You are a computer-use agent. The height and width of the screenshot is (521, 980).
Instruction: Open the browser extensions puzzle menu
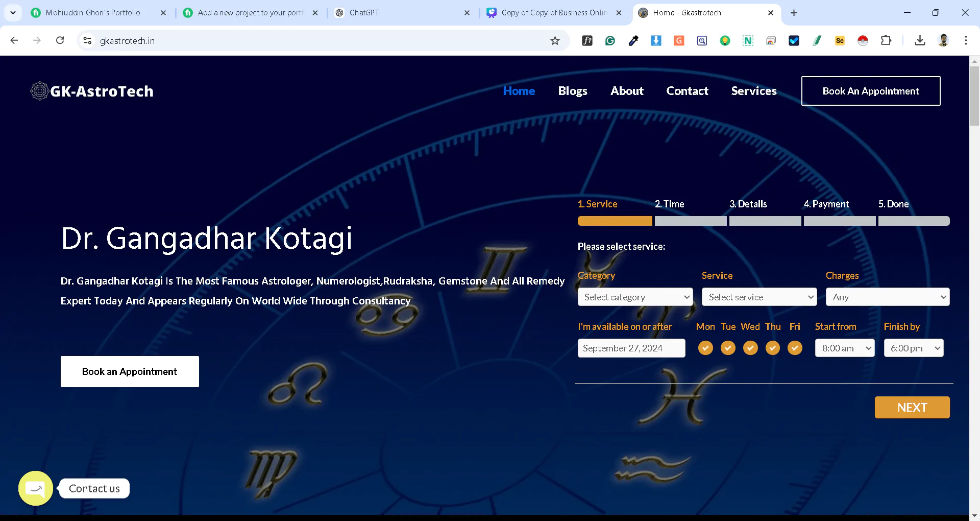[887, 41]
